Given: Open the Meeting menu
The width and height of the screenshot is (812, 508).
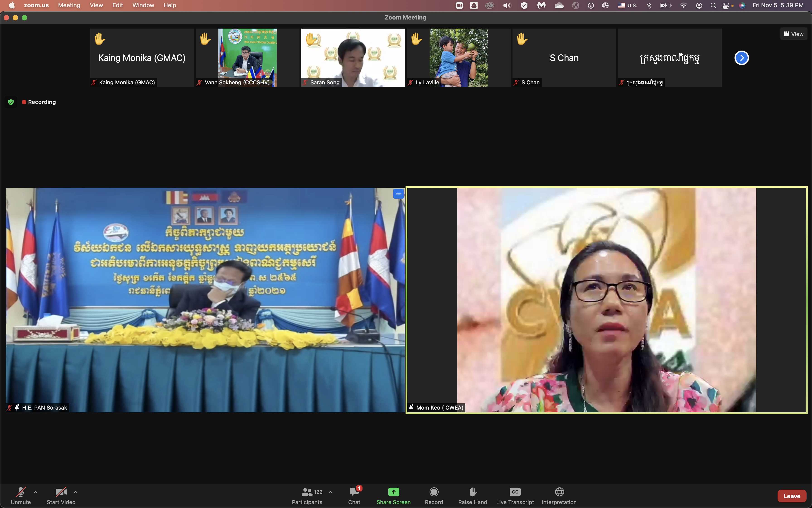Looking at the screenshot, I should 69,5.
